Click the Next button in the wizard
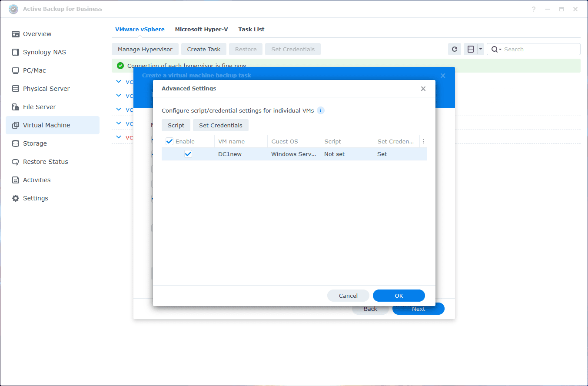The height and width of the screenshot is (386, 588). (419, 309)
